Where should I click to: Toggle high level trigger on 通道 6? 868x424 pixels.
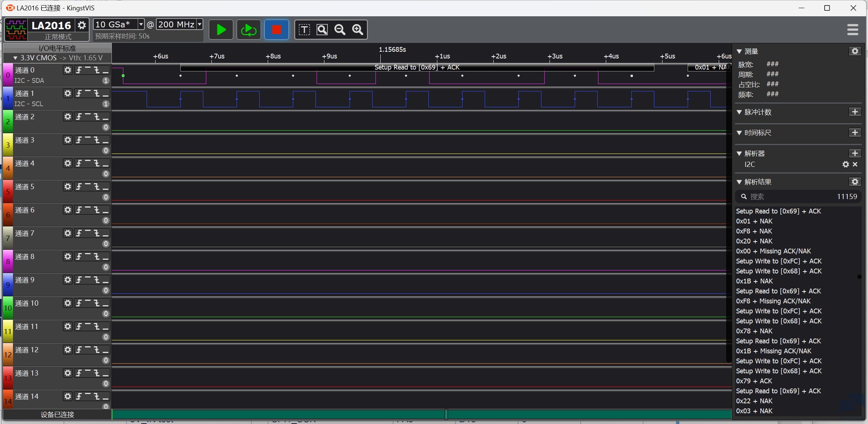(88, 210)
